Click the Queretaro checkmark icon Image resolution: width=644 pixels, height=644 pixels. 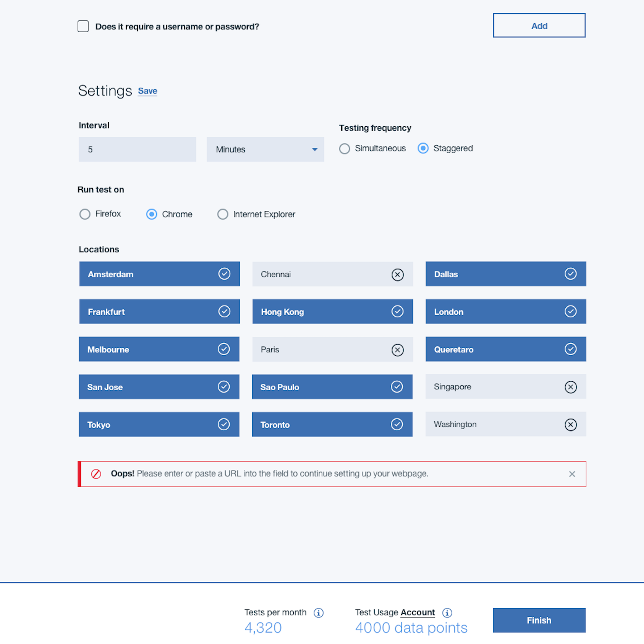(571, 349)
